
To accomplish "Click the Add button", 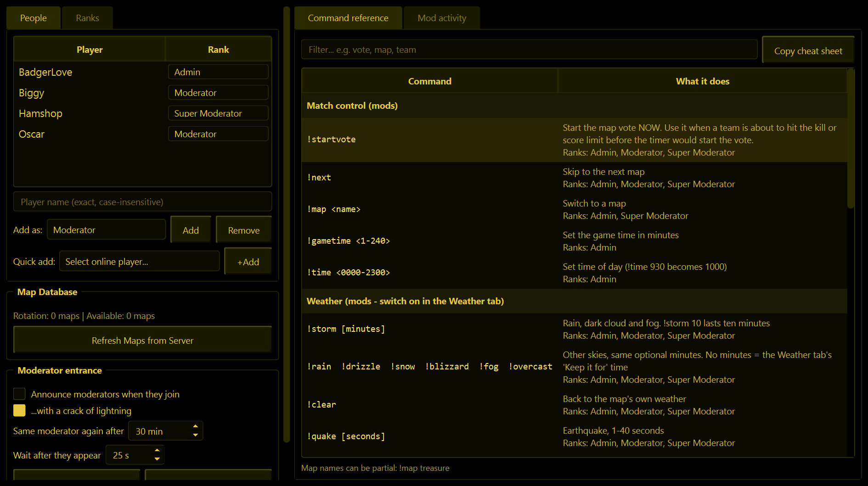I will click(191, 230).
